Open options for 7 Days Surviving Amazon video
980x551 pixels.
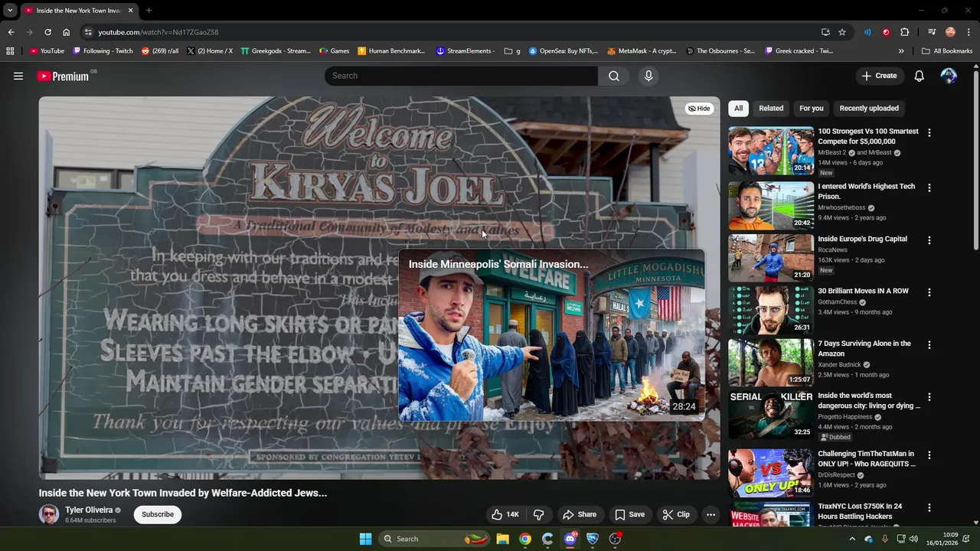[x=929, y=345]
